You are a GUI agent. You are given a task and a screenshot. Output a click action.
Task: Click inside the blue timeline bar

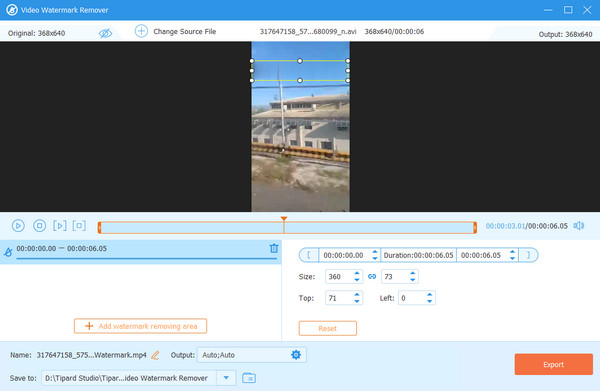pyautogui.click(x=287, y=228)
